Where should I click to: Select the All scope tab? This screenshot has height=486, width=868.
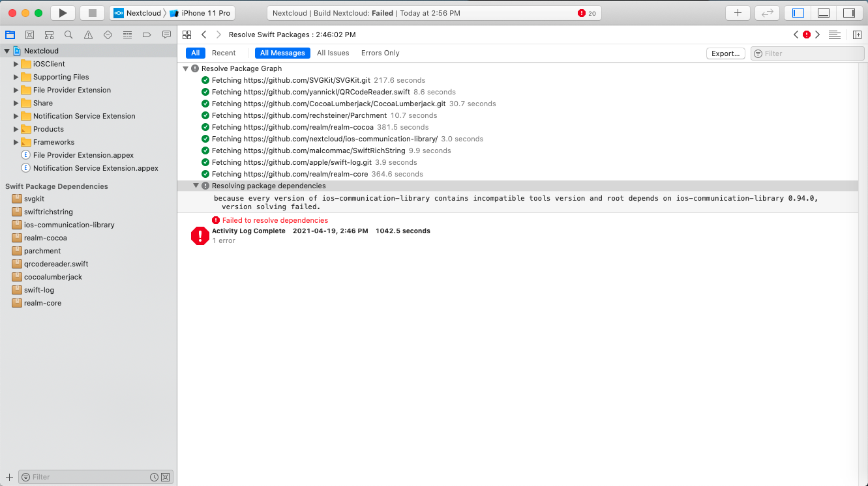click(196, 53)
